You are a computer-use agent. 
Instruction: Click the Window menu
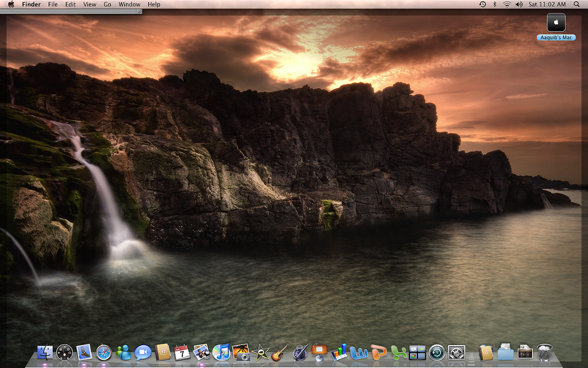click(x=130, y=4)
